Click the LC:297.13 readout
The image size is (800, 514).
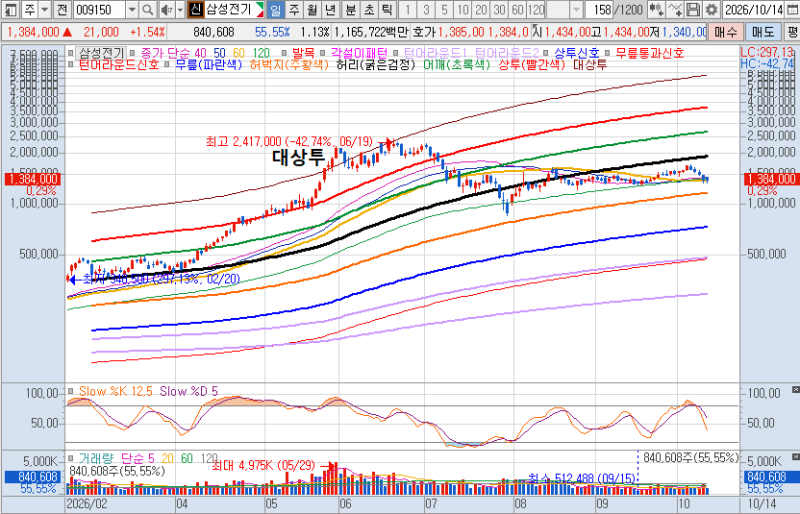click(x=767, y=53)
